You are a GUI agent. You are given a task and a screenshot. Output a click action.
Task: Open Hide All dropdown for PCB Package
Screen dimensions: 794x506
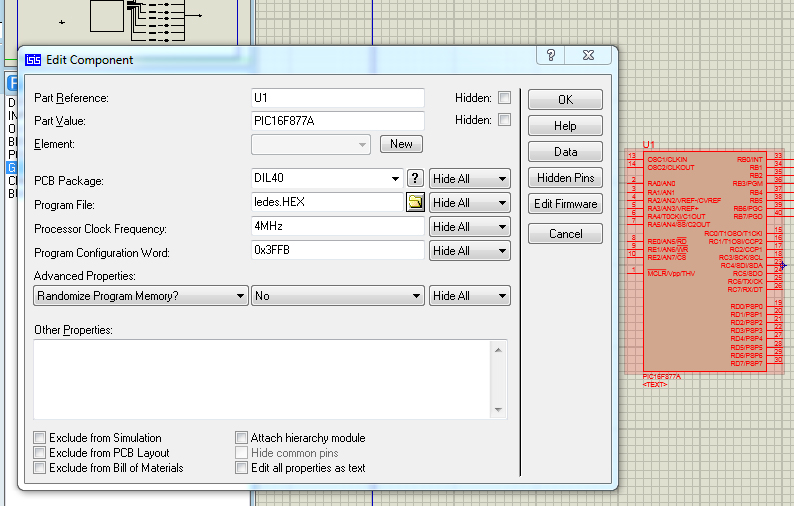pyautogui.click(x=469, y=178)
